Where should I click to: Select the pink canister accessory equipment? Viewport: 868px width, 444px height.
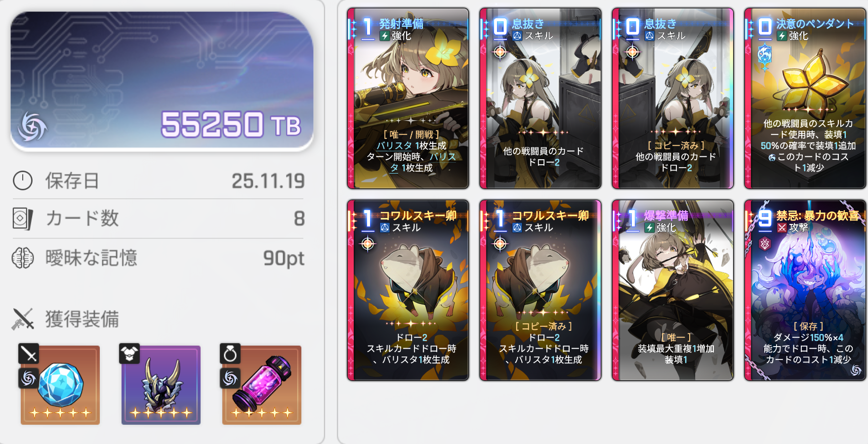(x=262, y=385)
